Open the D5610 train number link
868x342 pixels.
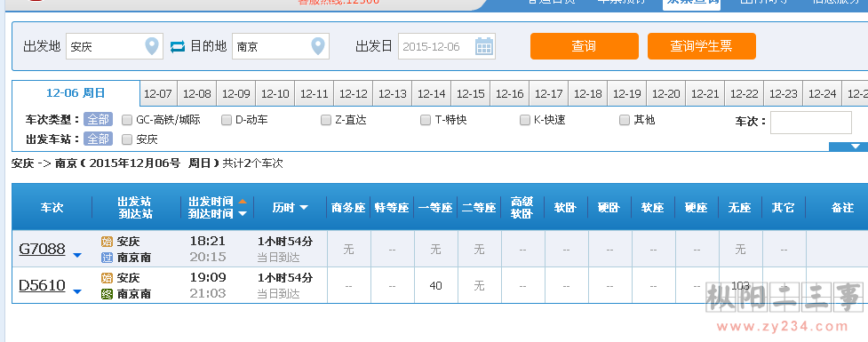[x=42, y=285]
